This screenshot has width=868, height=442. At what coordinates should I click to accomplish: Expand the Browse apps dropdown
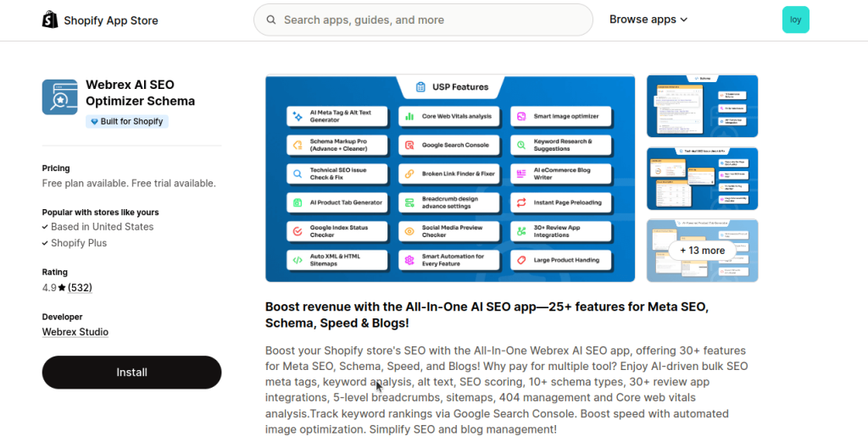tap(648, 19)
